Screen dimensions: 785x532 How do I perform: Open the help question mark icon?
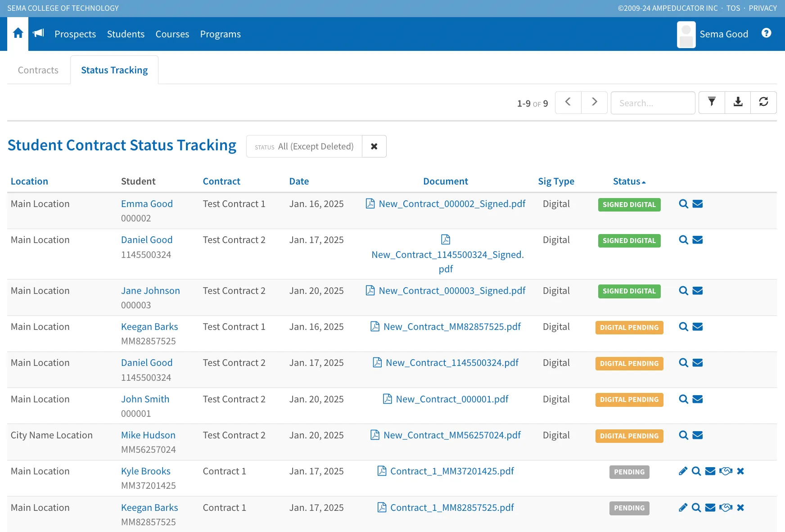[x=766, y=33]
